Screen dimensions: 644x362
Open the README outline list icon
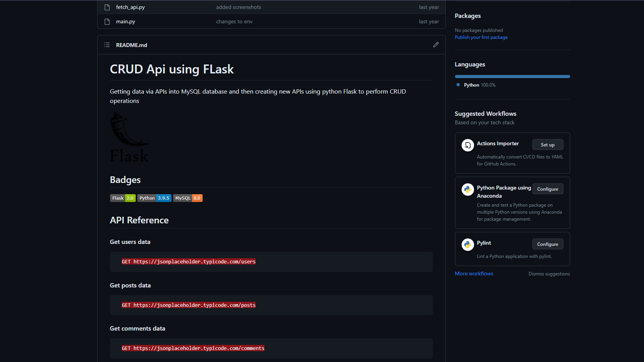coord(107,45)
